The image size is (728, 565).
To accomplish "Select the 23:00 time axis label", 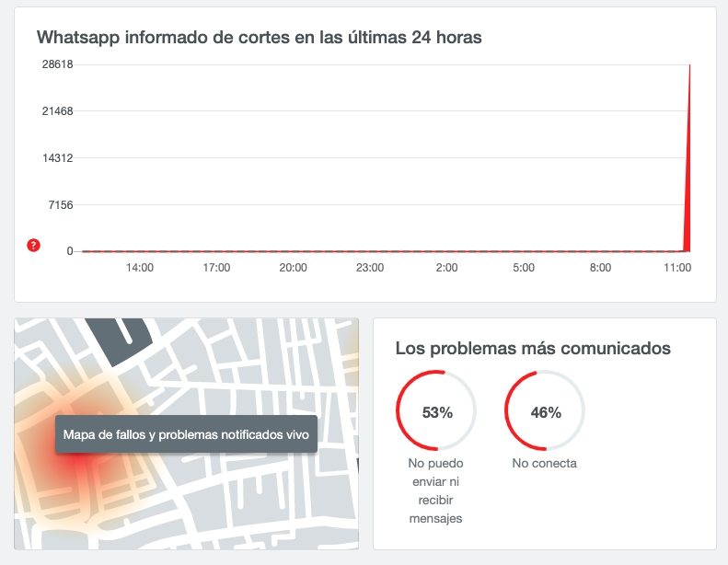I will coord(370,268).
